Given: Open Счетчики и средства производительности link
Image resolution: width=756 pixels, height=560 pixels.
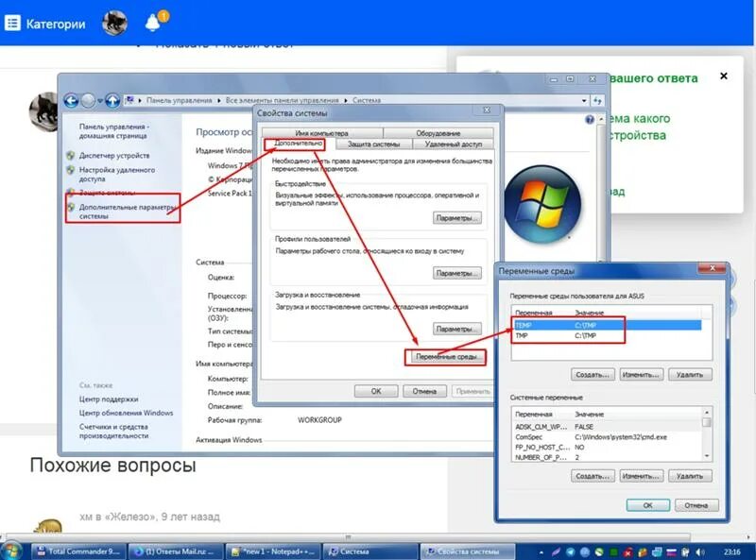Looking at the screenshot, I should [x=113, y=431].
